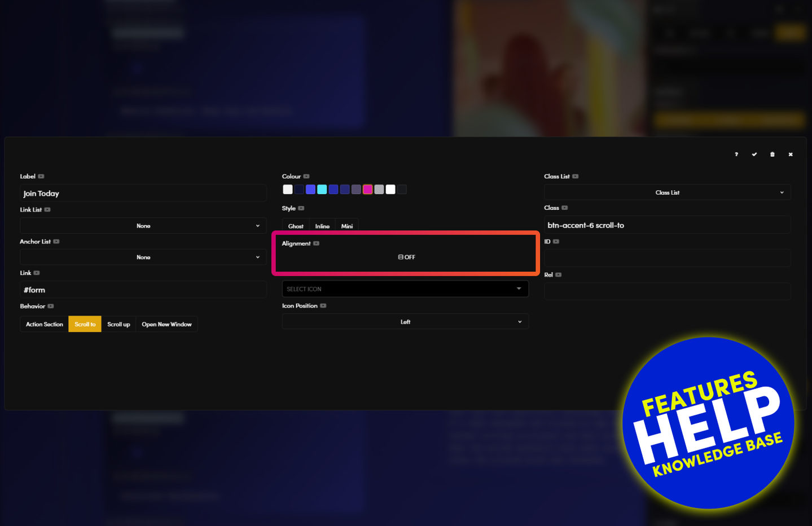Click the video help icon next to Colour

coord(306,176)
